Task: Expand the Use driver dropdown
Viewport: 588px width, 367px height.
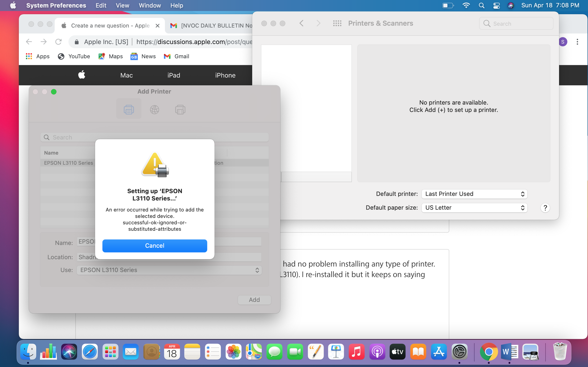Action: [x=169, y=270]
